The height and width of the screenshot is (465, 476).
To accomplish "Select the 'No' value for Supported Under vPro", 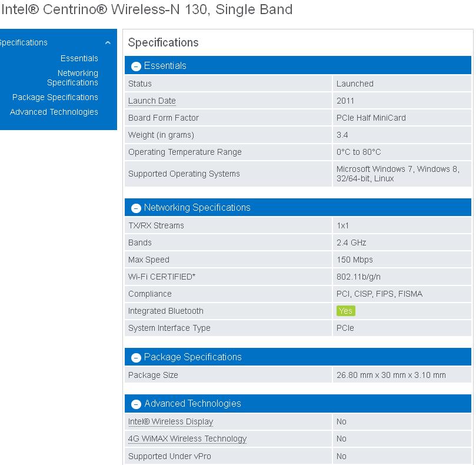I will pos(341,456).
